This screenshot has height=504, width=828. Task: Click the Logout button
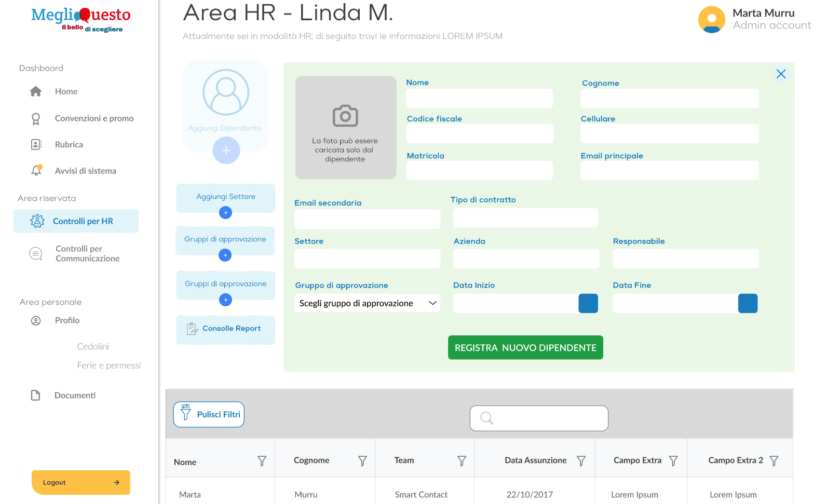[x=81, y=482]
